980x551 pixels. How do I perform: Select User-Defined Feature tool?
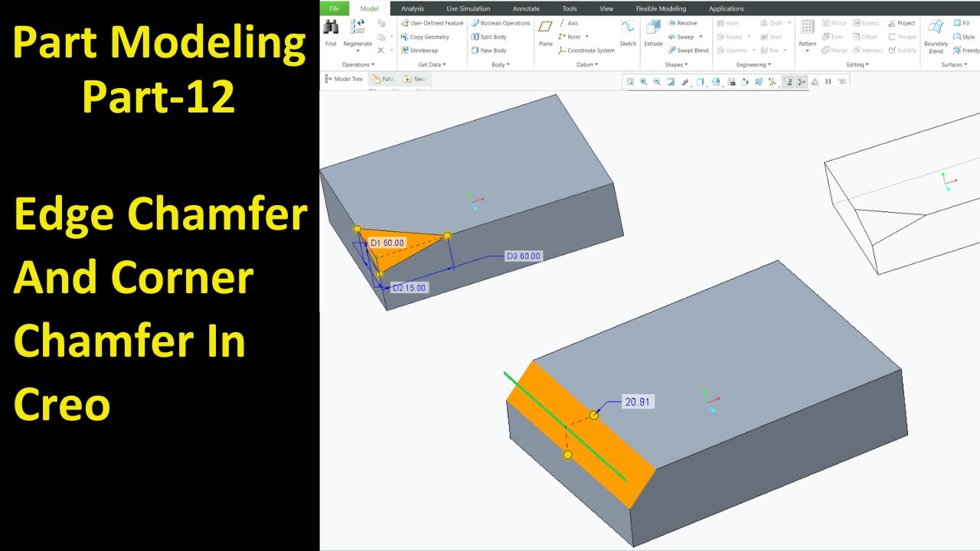coord(432,23)
